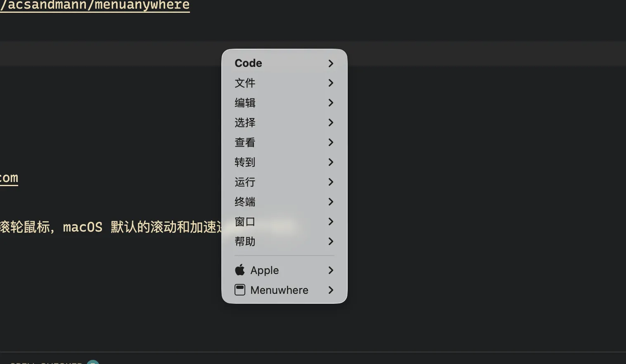This screenshot has width=626, height=364.
Task: Open the 运行 menu entry
Action: pos(245,182)
